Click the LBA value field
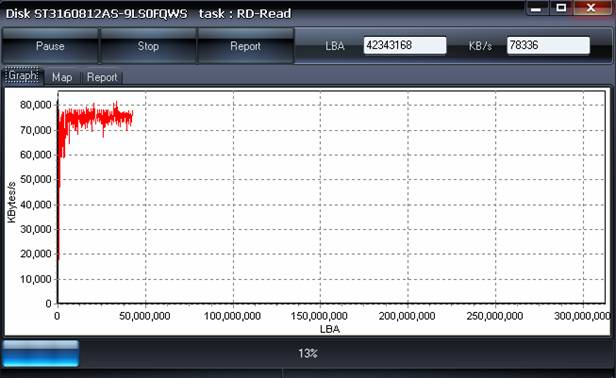This screenshot has height=378, width=616. (405, 45)
